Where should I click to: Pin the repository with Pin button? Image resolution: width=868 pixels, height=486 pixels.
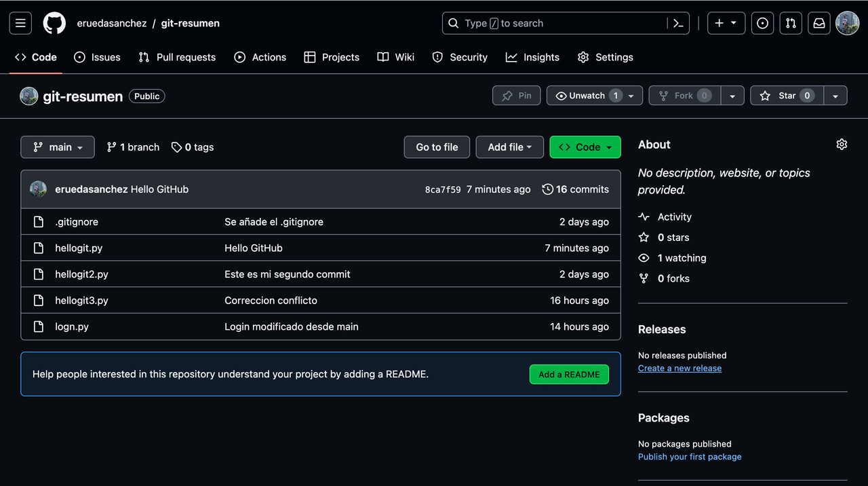(516, 96)
